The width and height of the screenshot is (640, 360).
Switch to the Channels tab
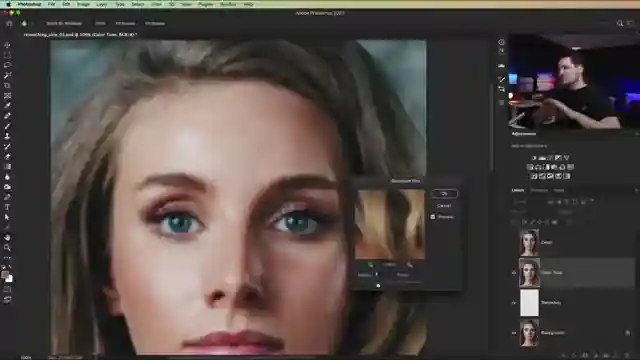(x=539, y=190)
